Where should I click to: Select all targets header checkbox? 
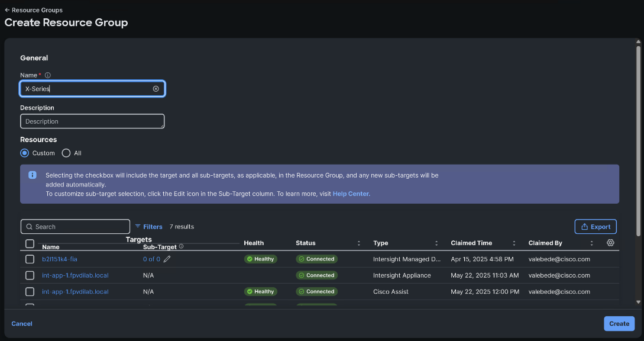click(x=30, y=243)
